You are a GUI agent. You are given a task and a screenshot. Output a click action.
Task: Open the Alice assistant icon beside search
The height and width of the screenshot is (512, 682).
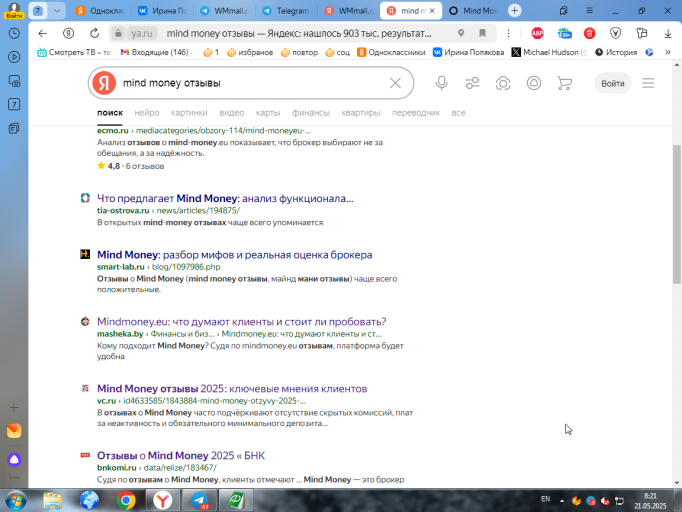point(534,83)
